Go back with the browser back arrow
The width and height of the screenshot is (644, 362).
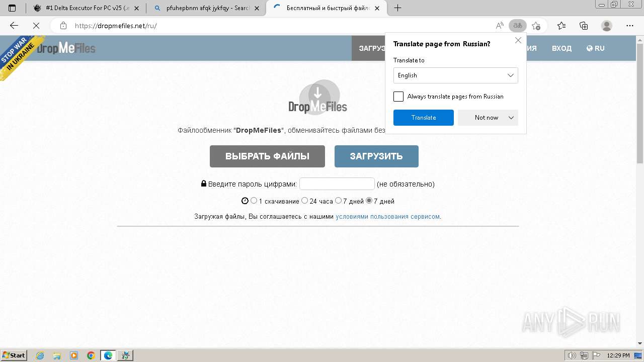tap(14, 26)
